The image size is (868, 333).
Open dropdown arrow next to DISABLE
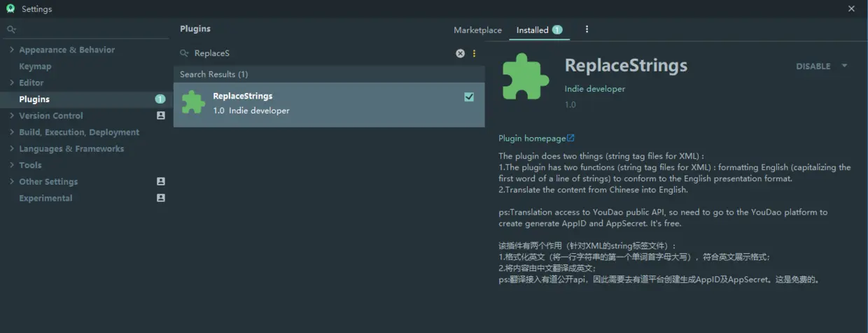point(844,66)
